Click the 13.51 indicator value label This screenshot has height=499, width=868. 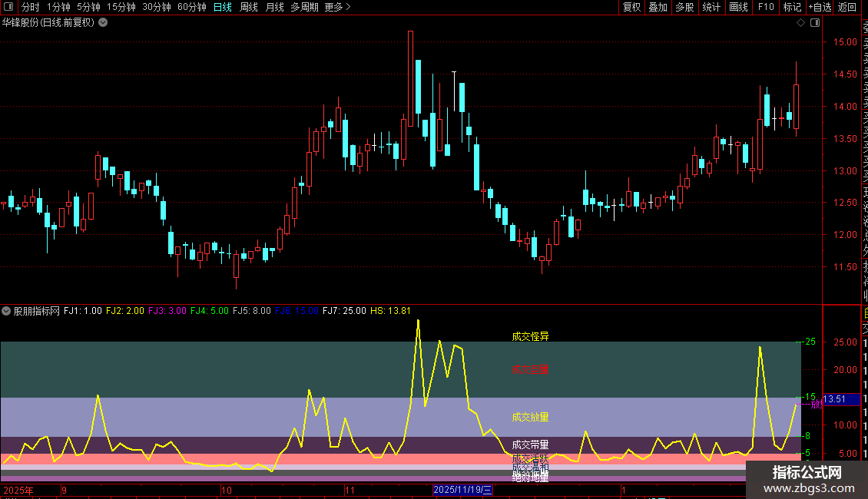841,399
